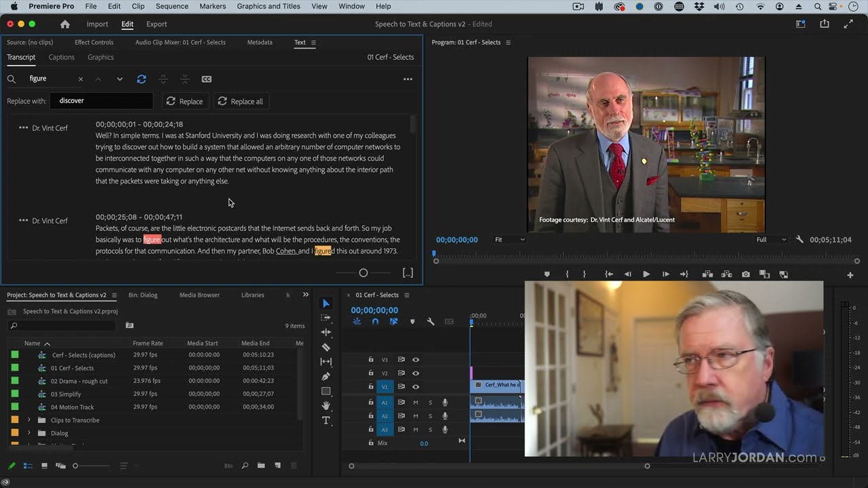Enable voice-over record on A3
The width and height of the screenshot is (868, 488).
tap(445, 430)
